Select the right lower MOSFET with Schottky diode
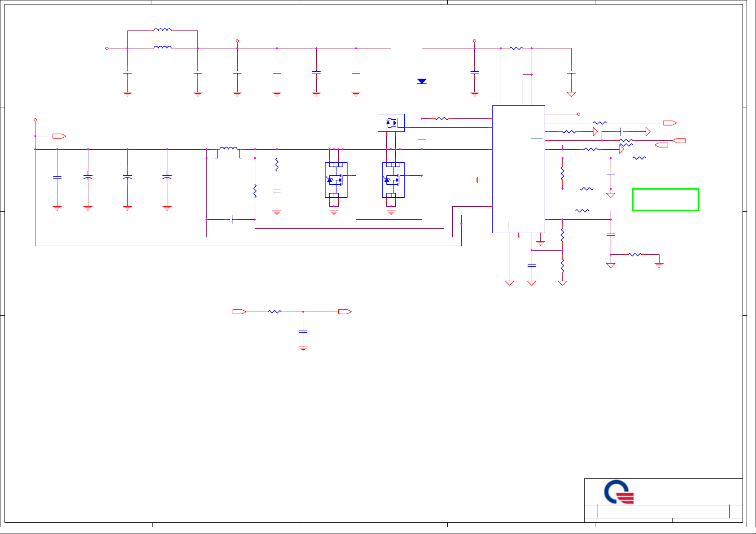This screenshot has width=756, height=534. [393, 180]
